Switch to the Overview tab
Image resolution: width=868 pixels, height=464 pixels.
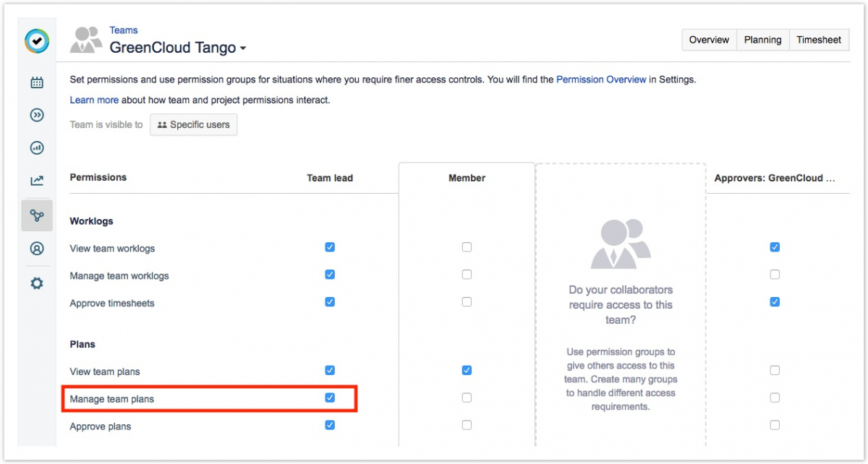[709, 40]
